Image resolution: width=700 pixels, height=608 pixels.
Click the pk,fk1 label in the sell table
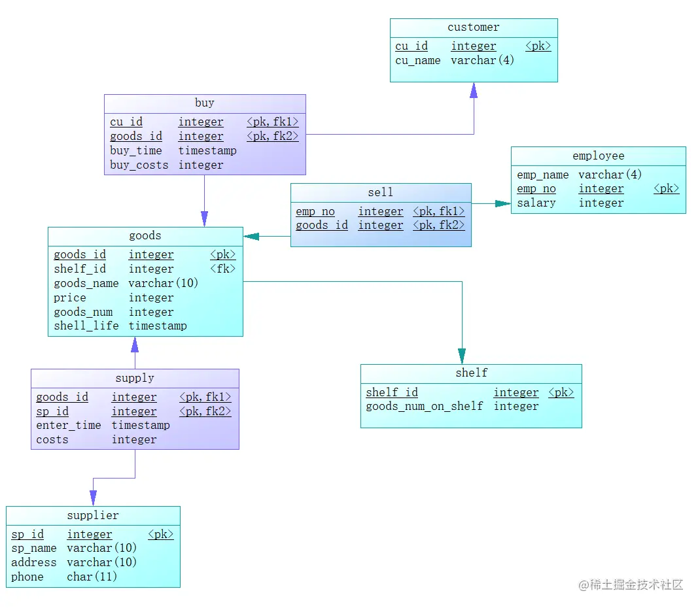click(x=438, y=211)
